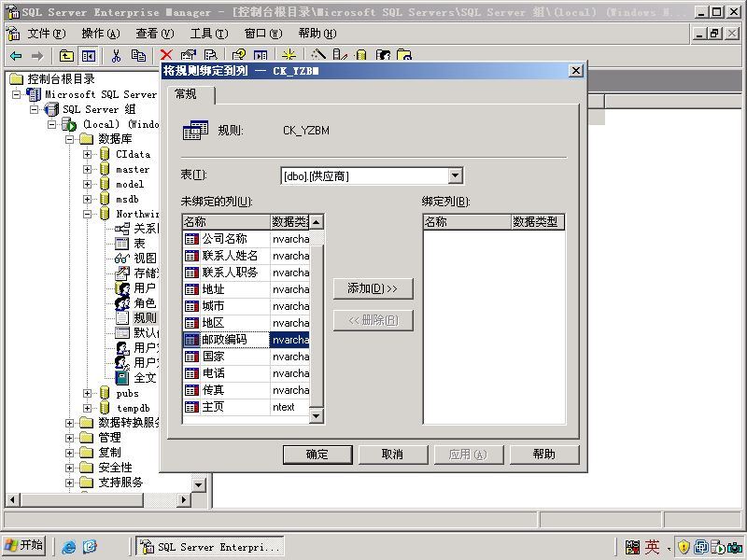Click the camera tray icon

tap(735, 547)
